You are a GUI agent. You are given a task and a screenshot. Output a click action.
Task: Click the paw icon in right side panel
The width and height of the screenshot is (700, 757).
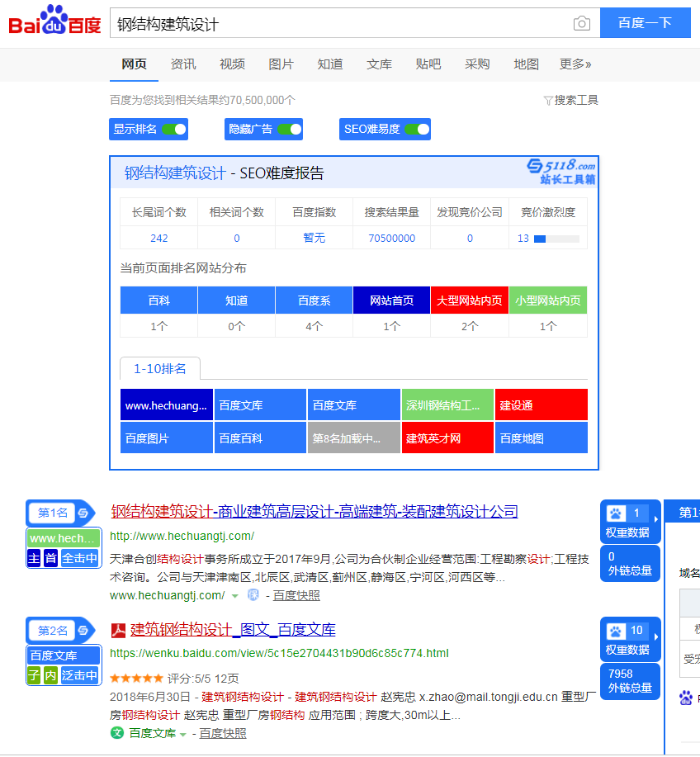(x=686, y=698)
